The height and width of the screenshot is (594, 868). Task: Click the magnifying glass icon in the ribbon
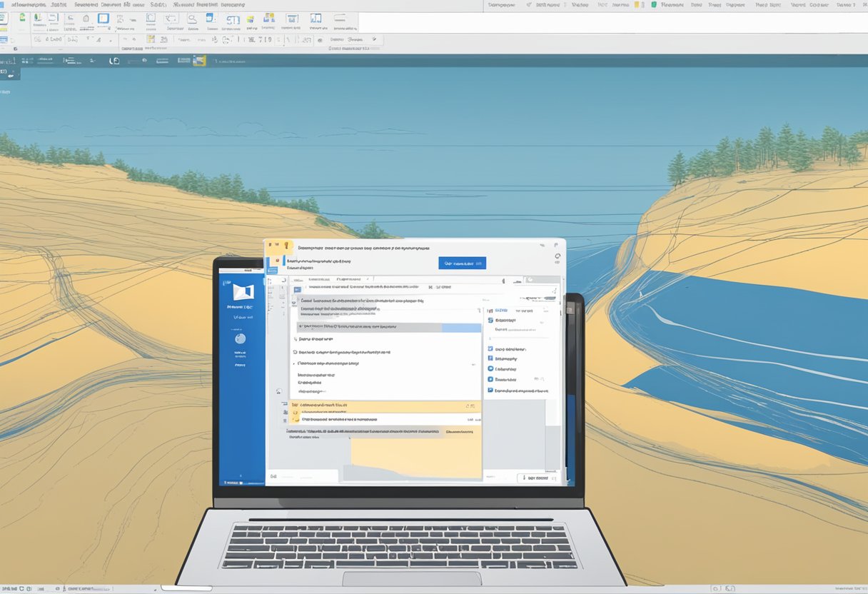tap(191, 19)
